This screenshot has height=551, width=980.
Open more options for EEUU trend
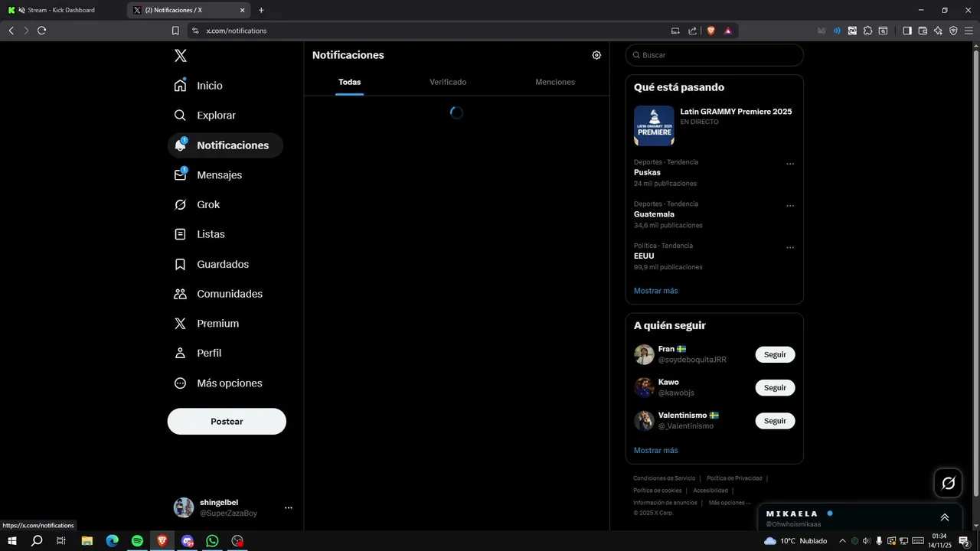pos(790,248)
